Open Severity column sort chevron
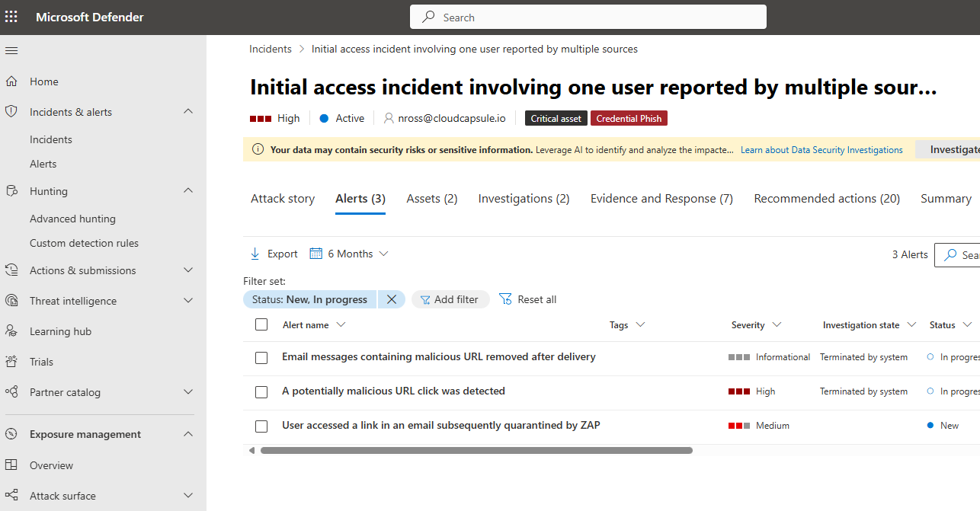 click(777, 324)
